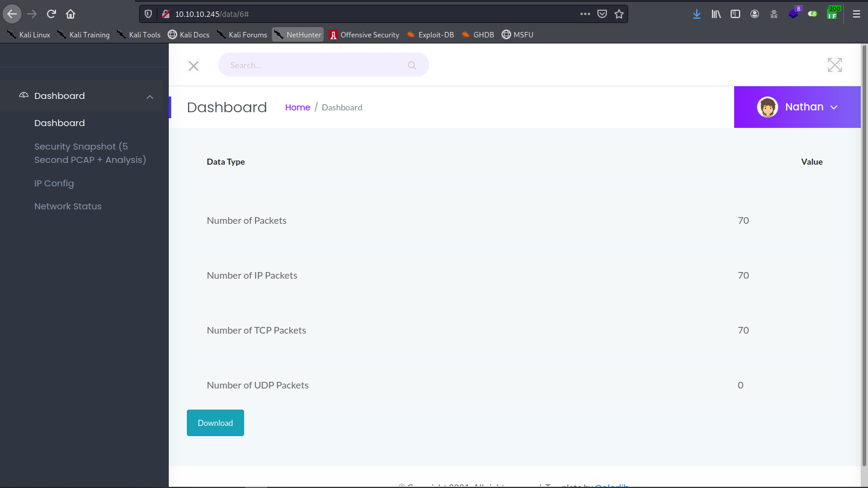The width and height of the screenshot is (868, 488).
Task: Select the Number of UDP Packets label
Action: tap(257, 385)
